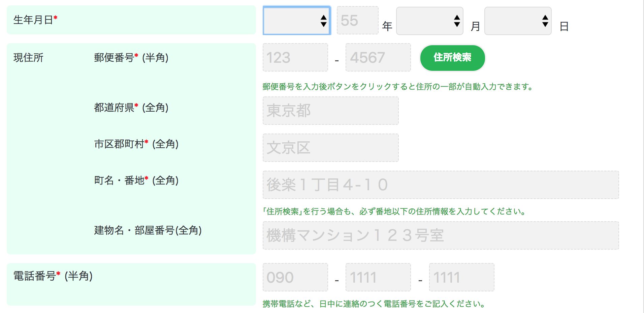Select the prefecture field showing 東京都
This screenshot has width=644, height=313.
(x=330, y=111)
